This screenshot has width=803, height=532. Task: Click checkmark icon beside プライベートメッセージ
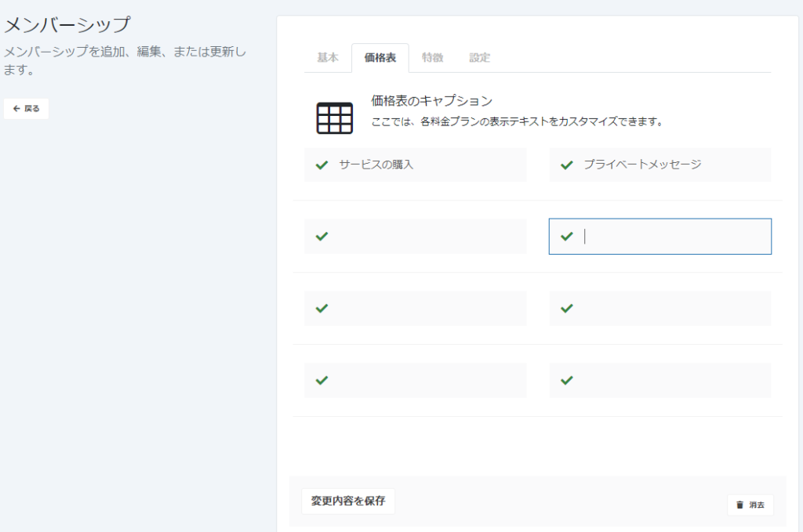tap(567, 165)
